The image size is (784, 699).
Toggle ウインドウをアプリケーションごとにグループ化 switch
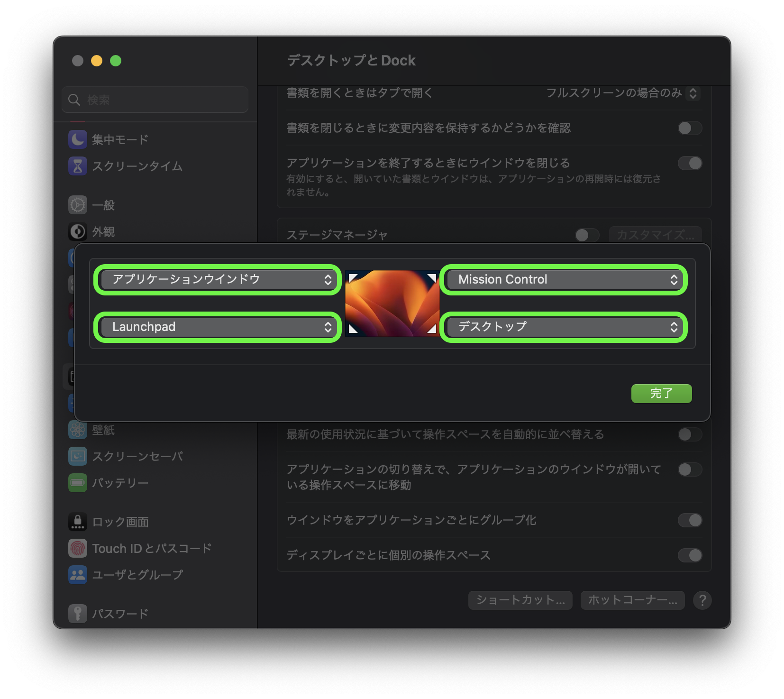click(690, 520)
